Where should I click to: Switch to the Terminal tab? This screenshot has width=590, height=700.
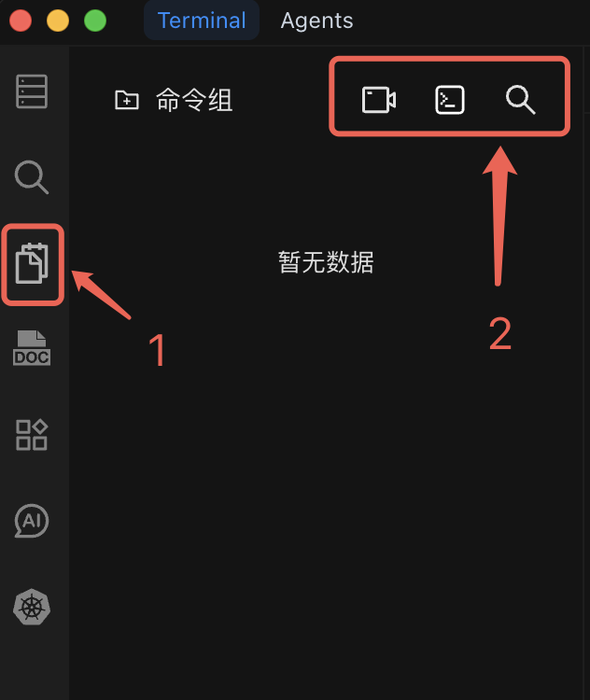click(202, 21)
